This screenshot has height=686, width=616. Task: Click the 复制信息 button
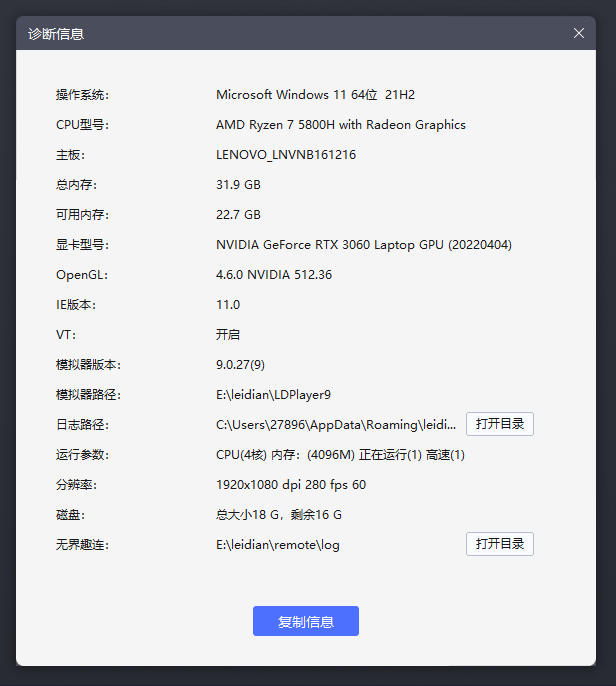coord(305,621)
